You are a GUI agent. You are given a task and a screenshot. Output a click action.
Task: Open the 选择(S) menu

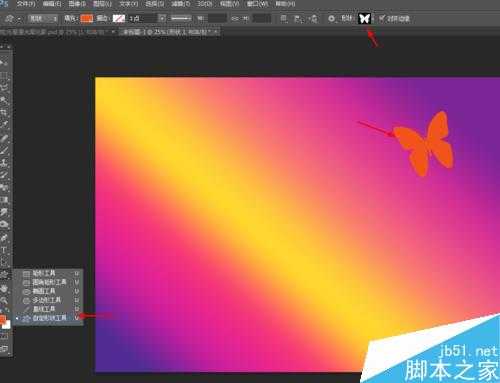[154, 4]
